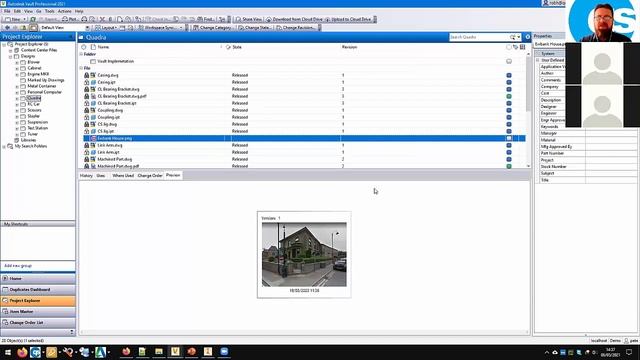Sort by the Revision column header

(x=349, y=47)
